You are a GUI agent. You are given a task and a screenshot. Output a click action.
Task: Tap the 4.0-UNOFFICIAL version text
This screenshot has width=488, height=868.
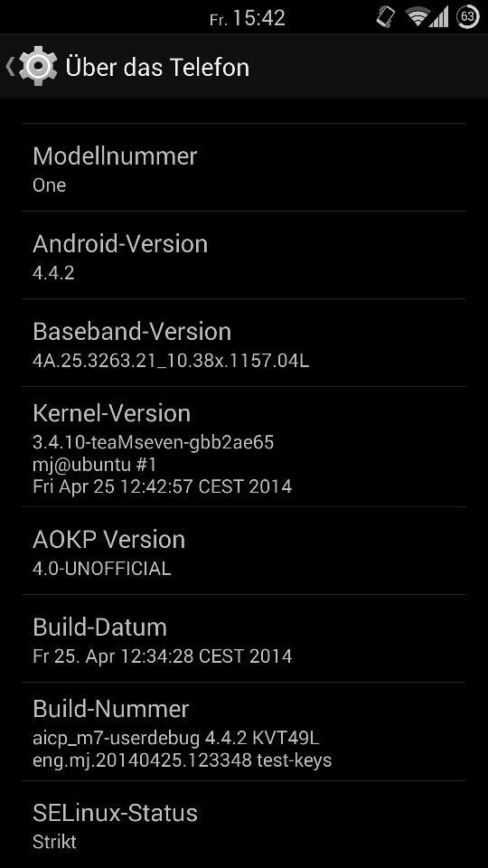pos(102,569)
